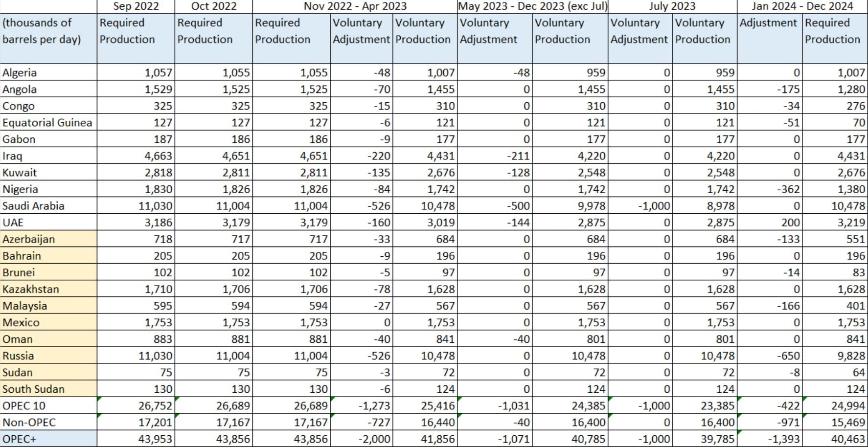Click the Brunei country cell
This screenshot has width=868, height=447.
click(48, 272)
